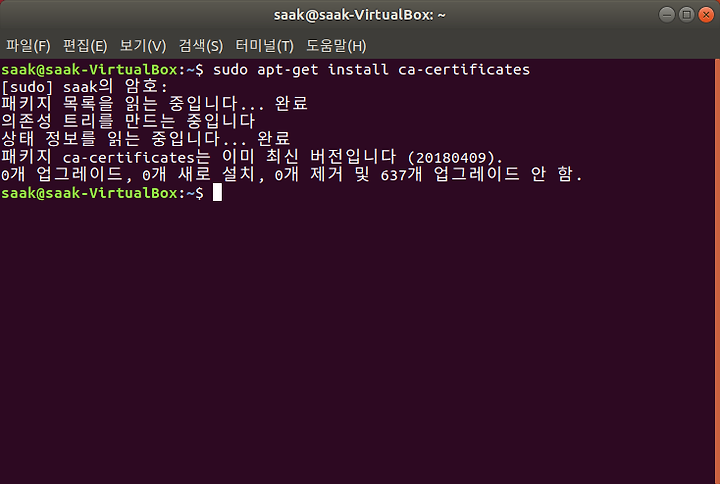Click the line '[sudo] saak의 암호:'

pyautogui.click(x=84, y=87)
